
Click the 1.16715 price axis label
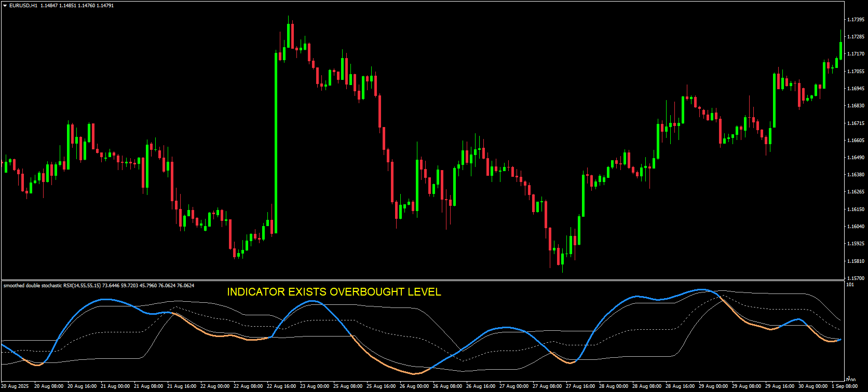tap(856, 123)
